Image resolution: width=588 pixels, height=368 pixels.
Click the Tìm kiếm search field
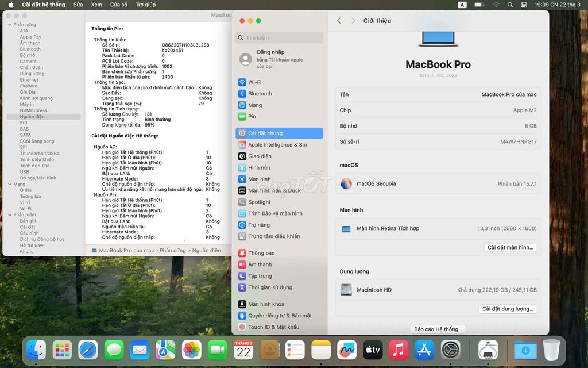click(x=278, y=37)
